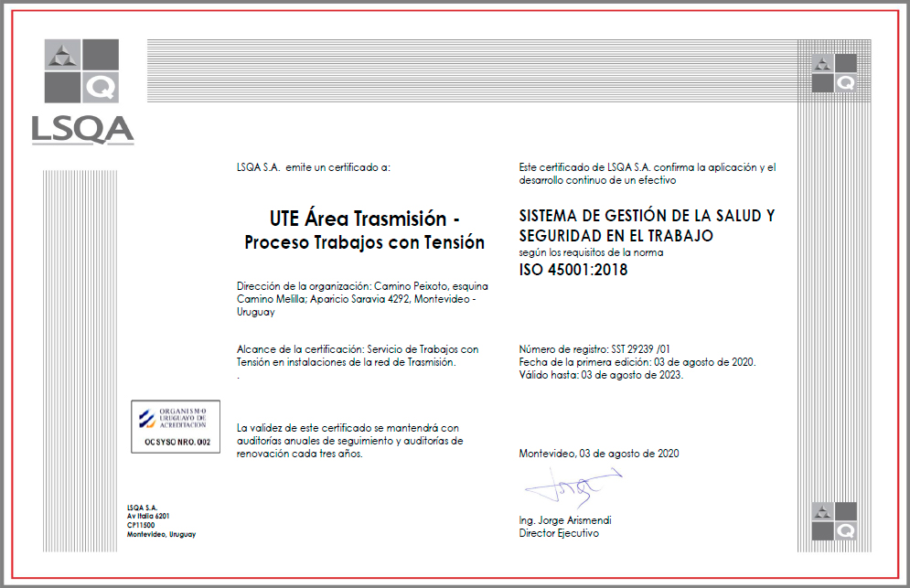Click the Organismo Uruguayo de Acreditación badge

(176, 427)
